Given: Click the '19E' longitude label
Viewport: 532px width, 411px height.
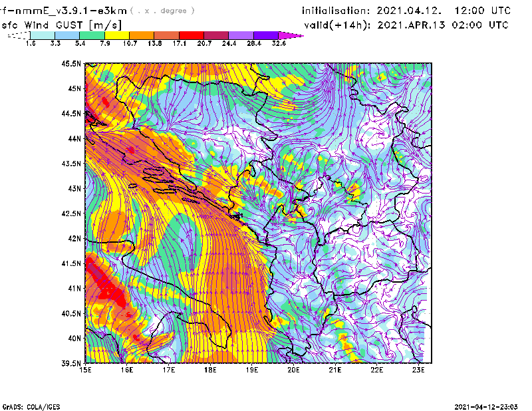Looking at the screenshot, I should click(x=252, y=370).
